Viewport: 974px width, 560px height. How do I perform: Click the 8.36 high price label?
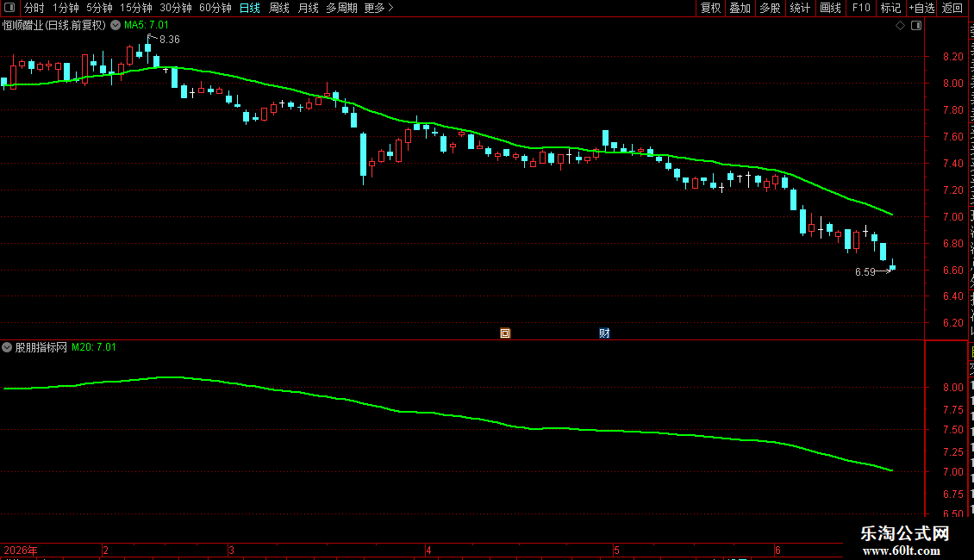tap(170, 39)
